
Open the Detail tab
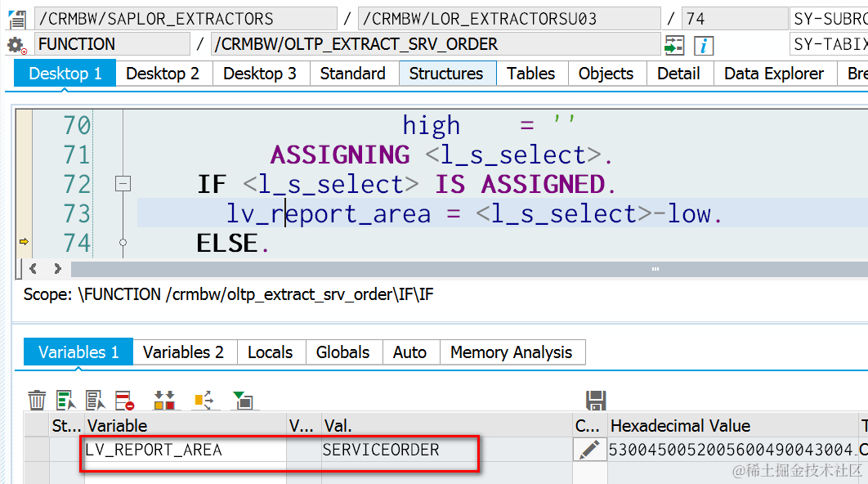(678, 74)
